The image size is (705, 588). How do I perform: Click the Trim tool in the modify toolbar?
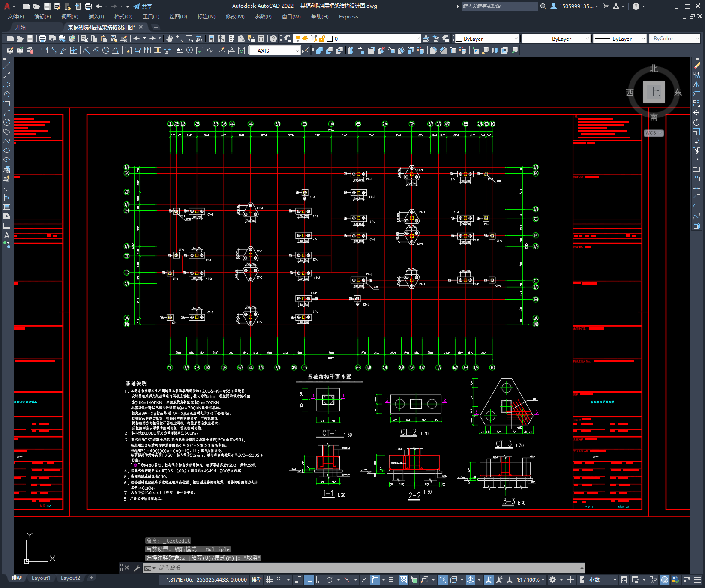click(x=696, y=150)
